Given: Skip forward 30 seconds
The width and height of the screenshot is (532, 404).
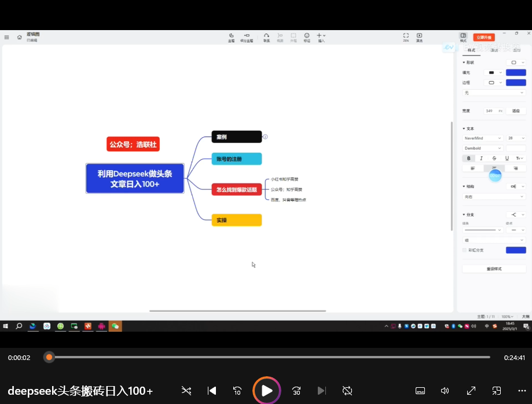Looking at the screenshot, I should tap(296, 391).
